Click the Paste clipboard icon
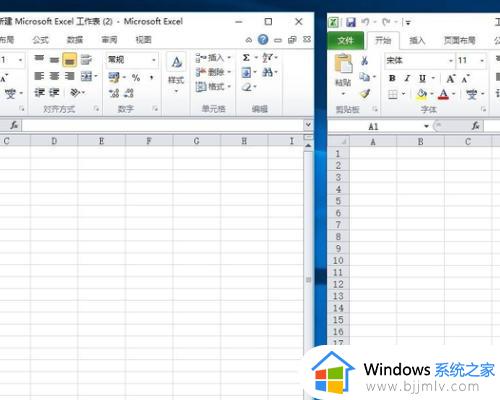Viewport: 500px width, 400px height. pos(343,63)
